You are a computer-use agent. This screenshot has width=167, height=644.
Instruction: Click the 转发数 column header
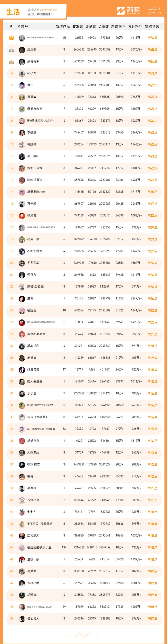pos(78,26)
